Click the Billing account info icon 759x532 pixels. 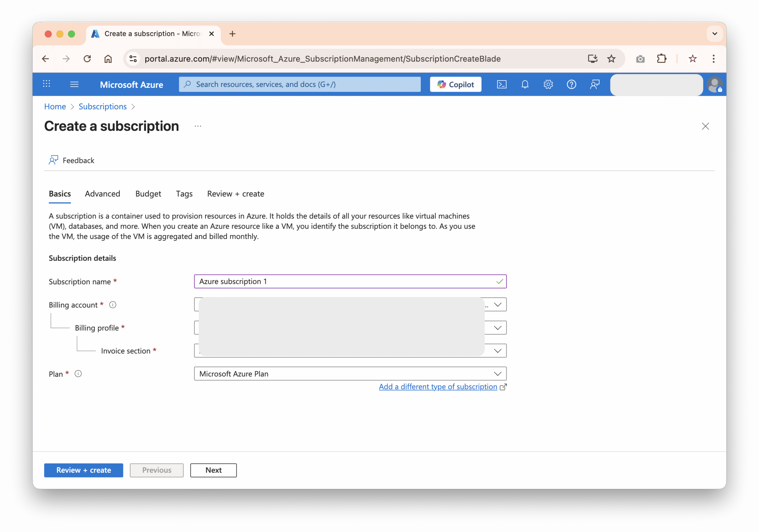tap(113, 305)
